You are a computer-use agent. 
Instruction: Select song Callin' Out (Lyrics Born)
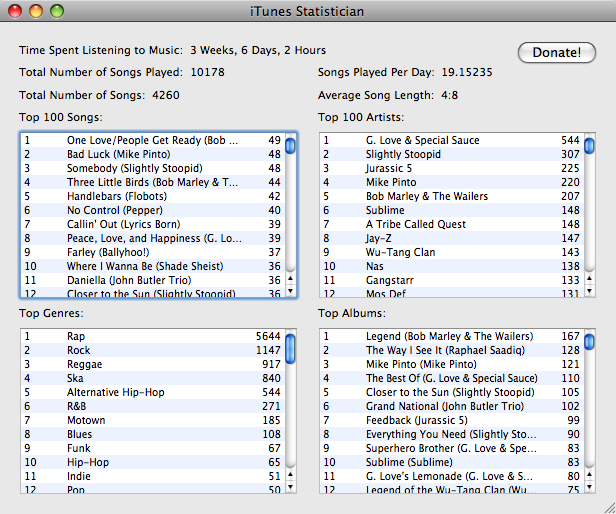click(153, 224)
